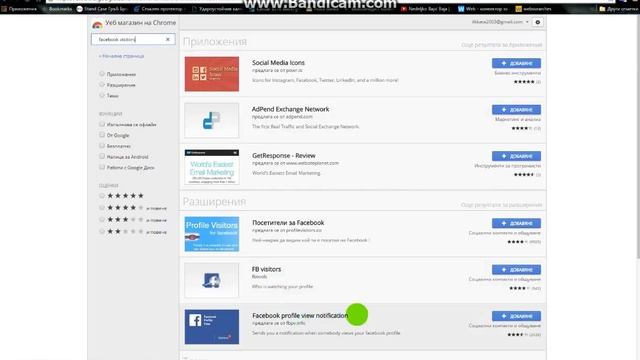Click plus icon on Social Media Icons add button
640x360 pixels.
[x=504, y=63]
